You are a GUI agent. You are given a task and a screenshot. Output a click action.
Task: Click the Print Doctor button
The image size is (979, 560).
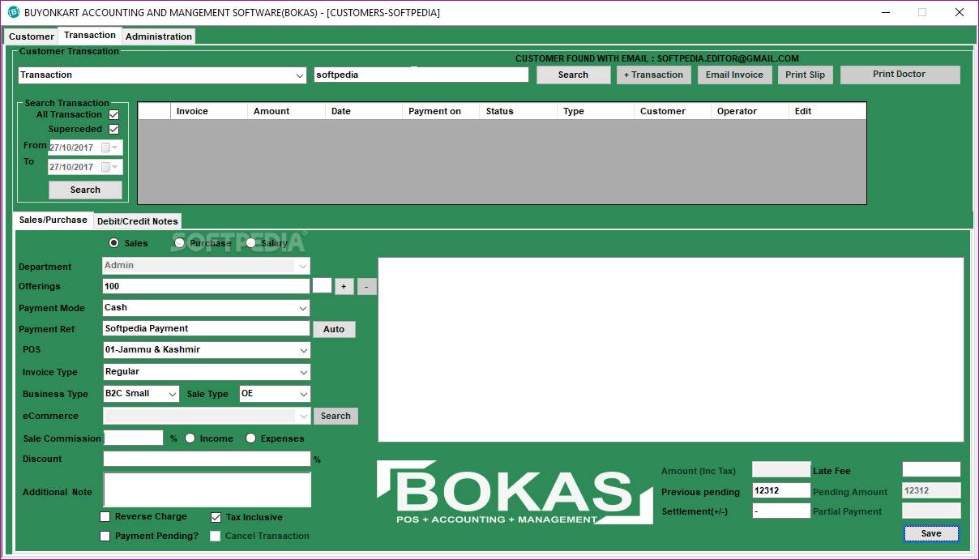click(900, 75)
